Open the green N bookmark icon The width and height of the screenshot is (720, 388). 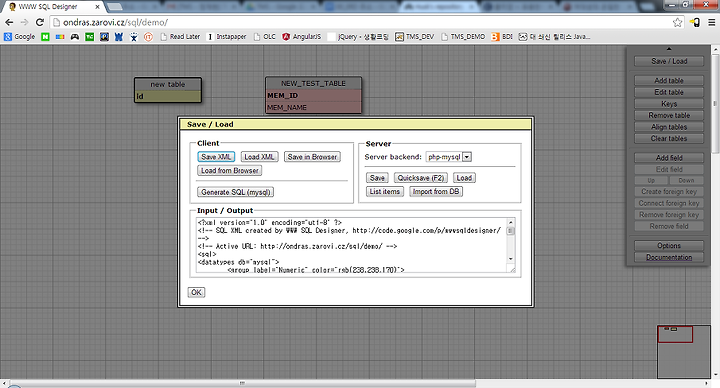(45, 37)
